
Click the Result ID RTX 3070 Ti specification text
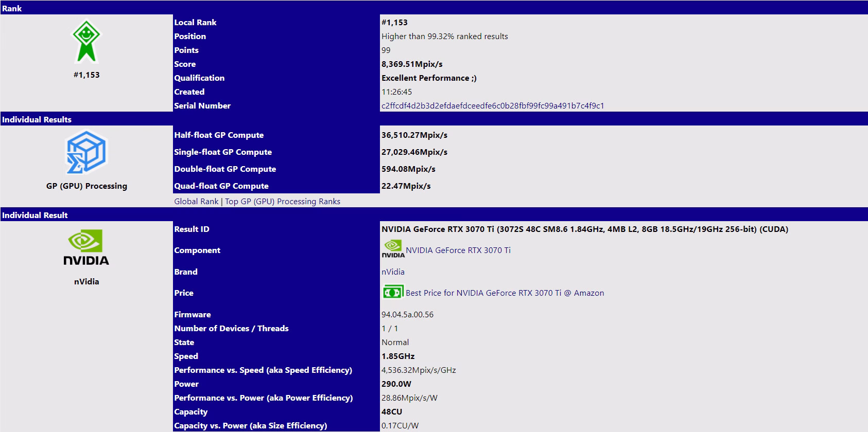tap(585, 229)
